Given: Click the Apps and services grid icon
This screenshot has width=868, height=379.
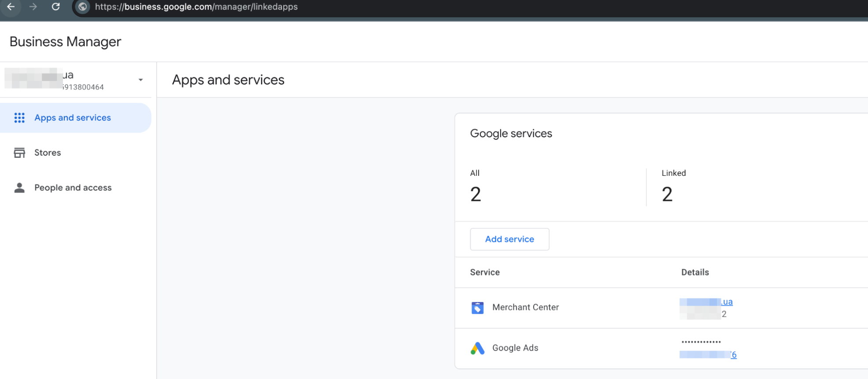Looking at the screenshot, I should (x=19, y=118).
